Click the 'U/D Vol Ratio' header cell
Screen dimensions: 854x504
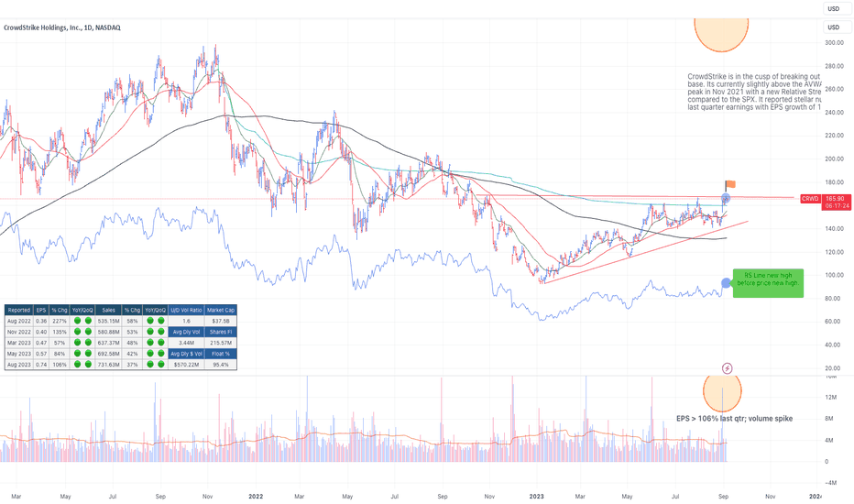(186, 310)
